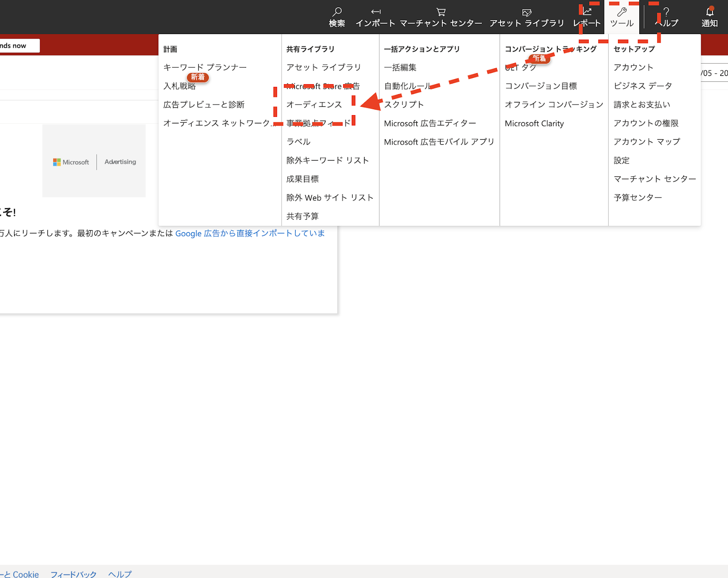Select Microsoft 広告モバイル アプリ

click(x=439, y=142)
